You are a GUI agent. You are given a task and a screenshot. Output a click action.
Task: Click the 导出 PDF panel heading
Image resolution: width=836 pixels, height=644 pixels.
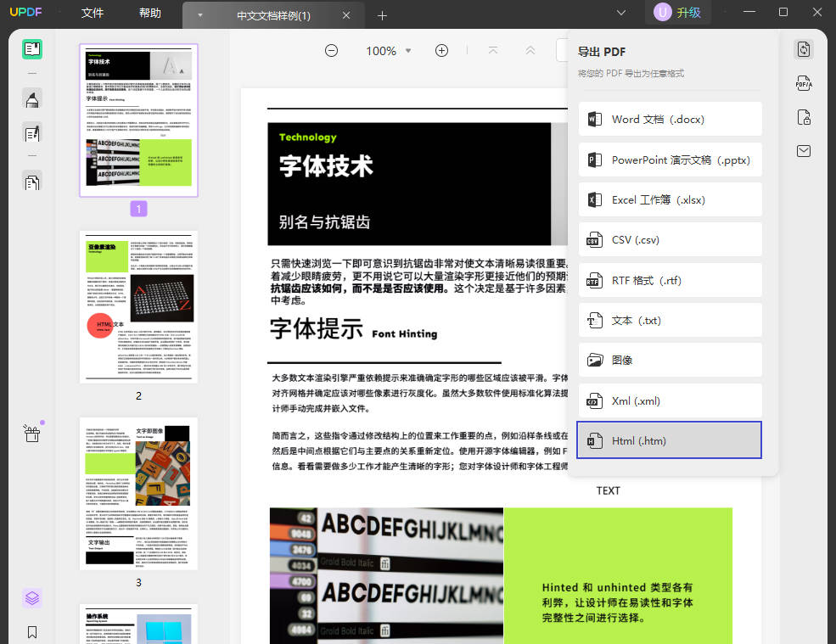(x=602, y=52)
